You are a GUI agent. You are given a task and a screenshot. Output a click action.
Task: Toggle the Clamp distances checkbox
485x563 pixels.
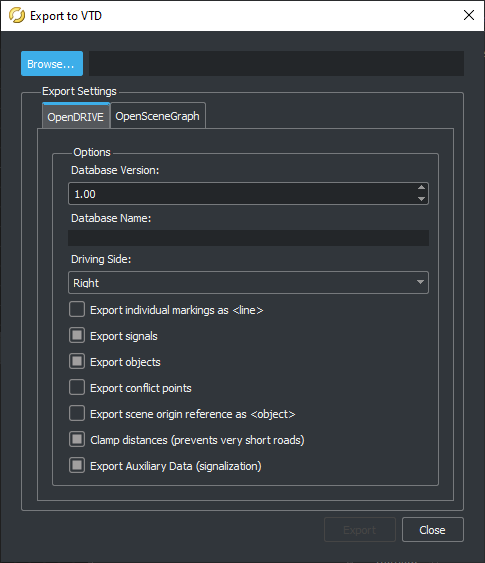77,439
